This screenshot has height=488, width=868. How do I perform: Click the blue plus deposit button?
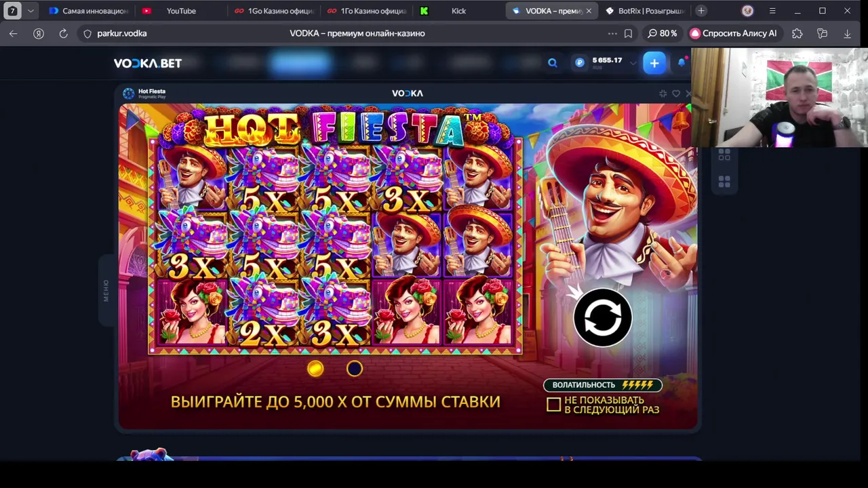point(654,63)
